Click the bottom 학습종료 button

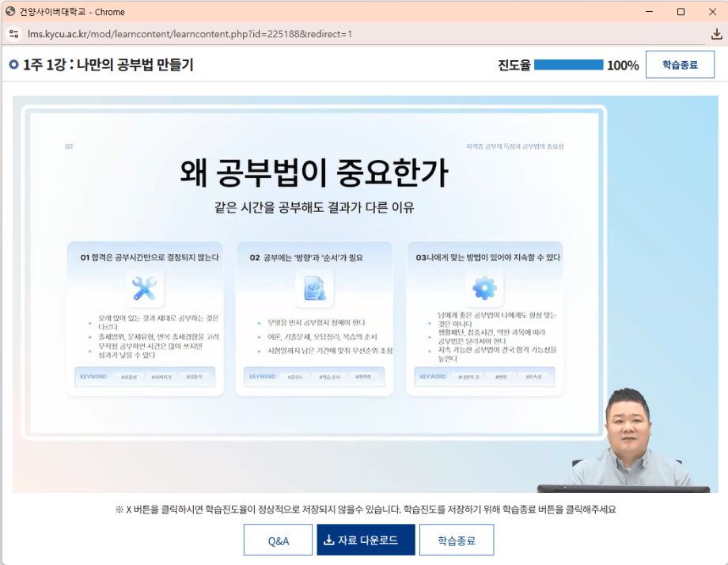(x=457, y=540)
